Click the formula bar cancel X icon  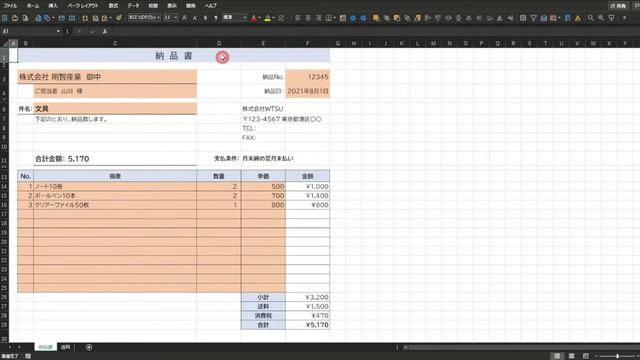[79, 31]
